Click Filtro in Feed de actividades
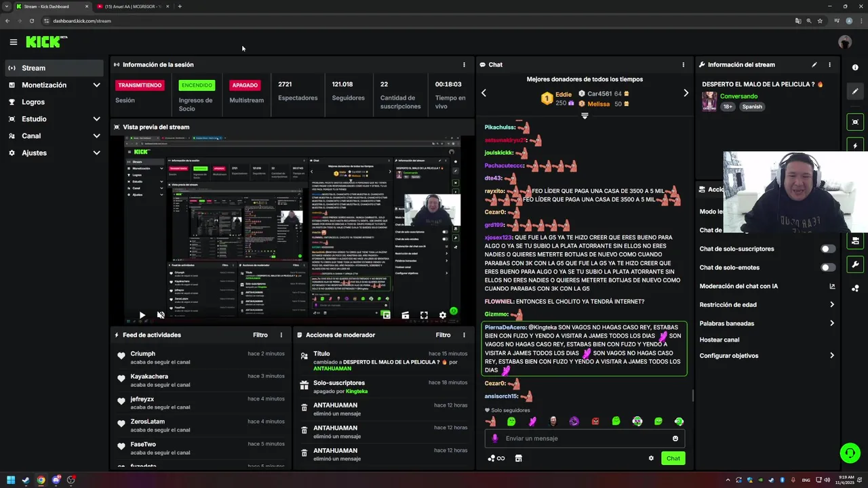Screen dimensions: 868x488 coord(260,335)
